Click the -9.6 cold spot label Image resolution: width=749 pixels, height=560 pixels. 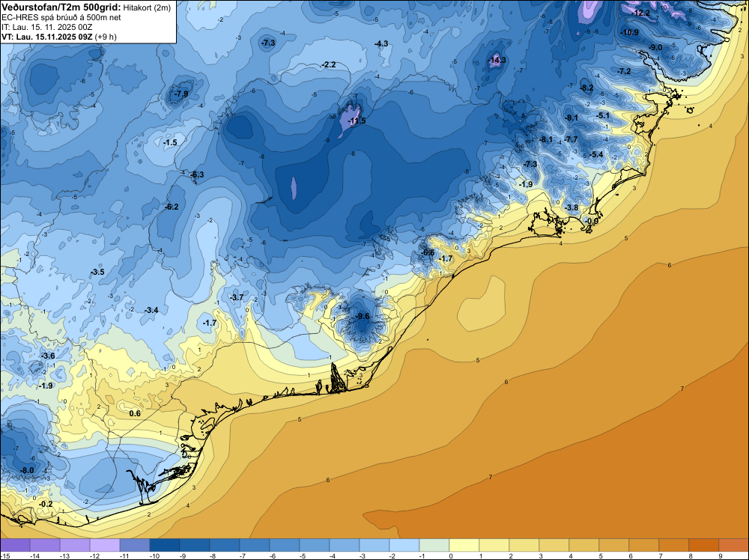click(x=363, y=316)
